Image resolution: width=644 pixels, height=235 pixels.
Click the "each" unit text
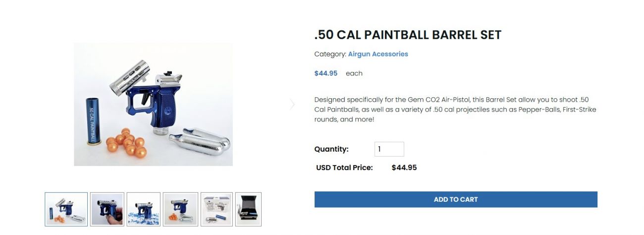(x=354, y=73)
